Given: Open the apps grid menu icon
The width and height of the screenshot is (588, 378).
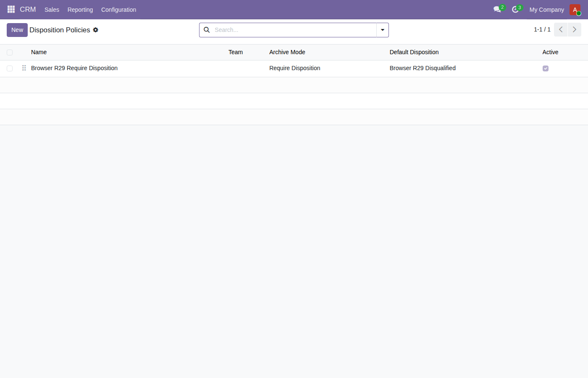Looking at the screenshot, I should (x=11, y=9).
